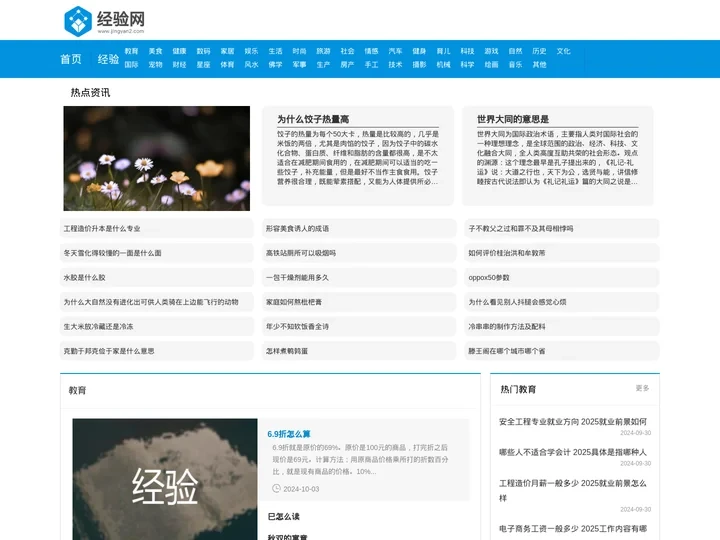Navigate to the 房产 category

[x=348, y=65]
